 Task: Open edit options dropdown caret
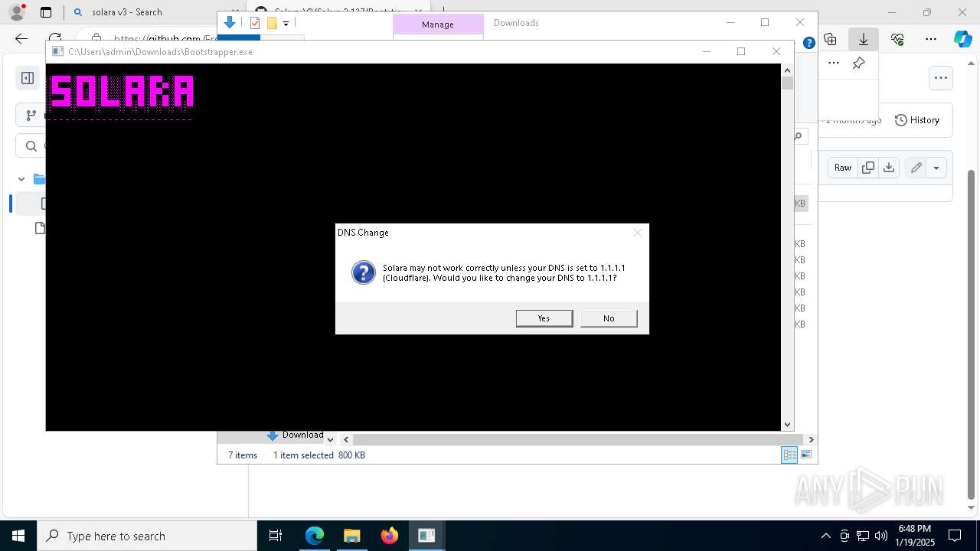point(936,168)
